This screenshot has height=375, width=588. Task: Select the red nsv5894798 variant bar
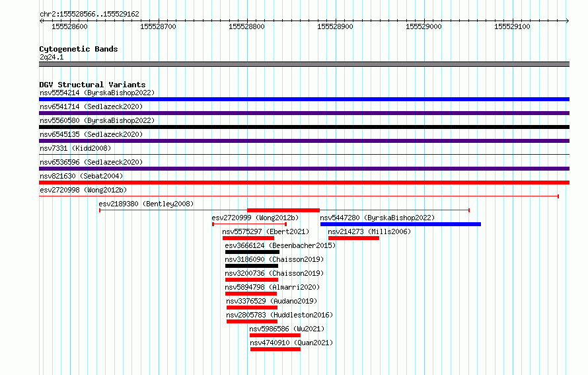251,294
